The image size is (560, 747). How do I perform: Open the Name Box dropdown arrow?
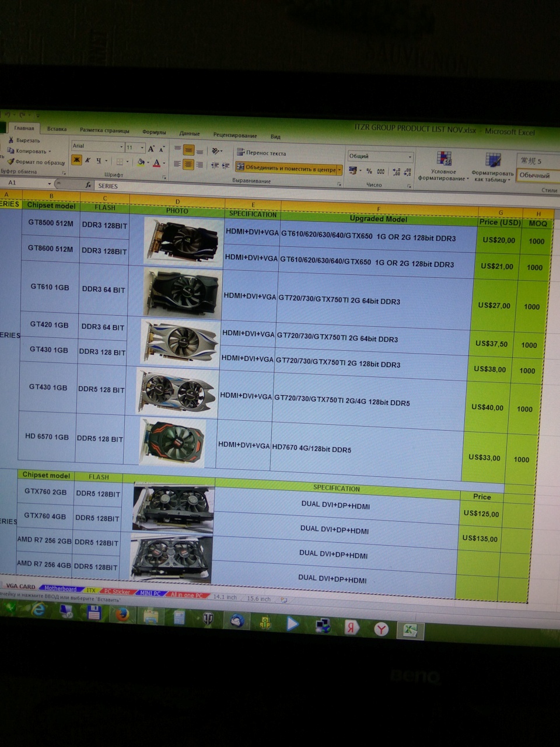[49, 183]
